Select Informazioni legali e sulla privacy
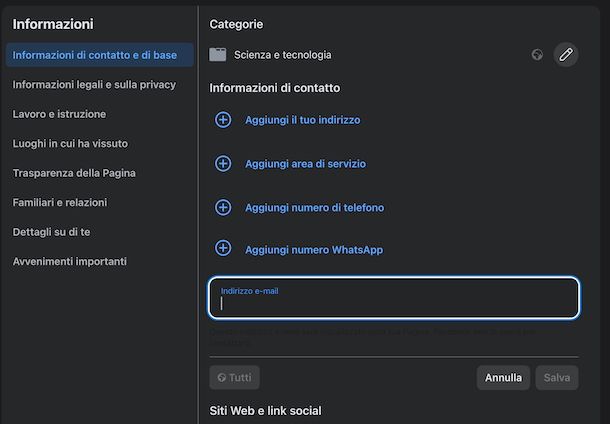The width and height of the screenshot is (610, 424). pos(94,85)
